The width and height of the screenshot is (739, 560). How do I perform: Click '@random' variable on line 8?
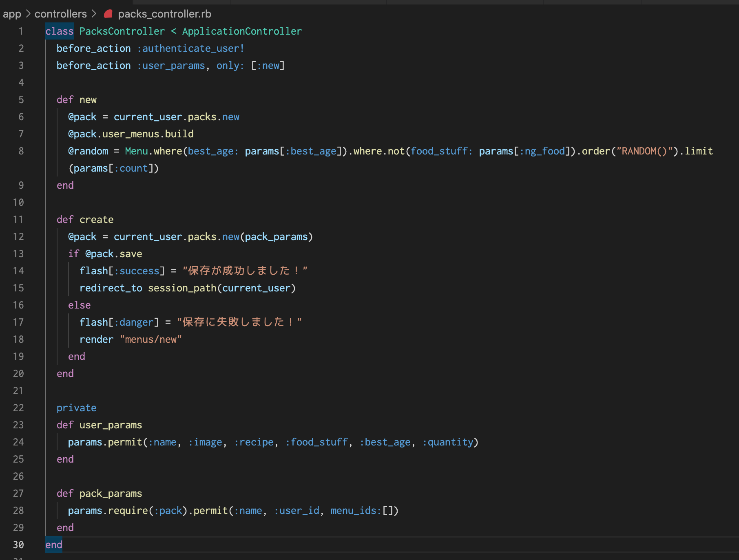[x=88, y=151]
